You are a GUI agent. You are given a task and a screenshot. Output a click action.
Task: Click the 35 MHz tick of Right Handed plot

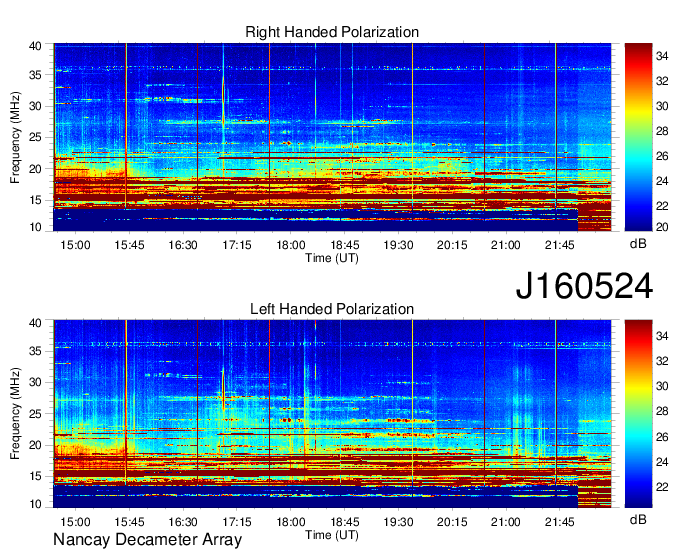pyautogui.click(x=35, y=75)
